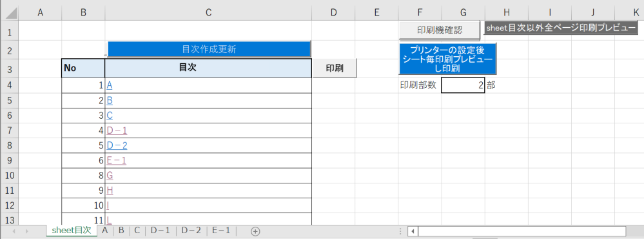Select column A header

40,13
